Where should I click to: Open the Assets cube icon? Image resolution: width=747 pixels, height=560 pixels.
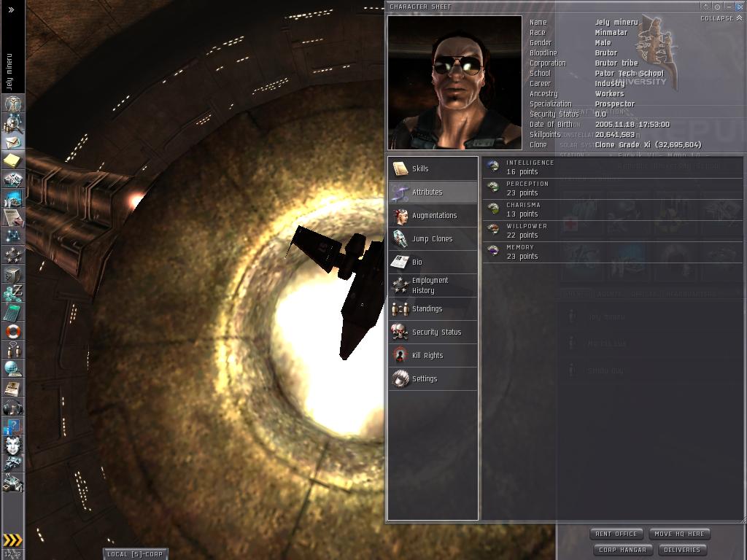click(13, 274)
